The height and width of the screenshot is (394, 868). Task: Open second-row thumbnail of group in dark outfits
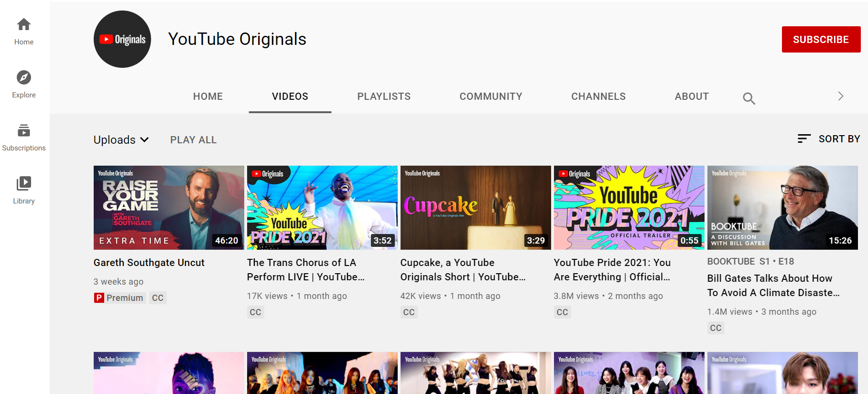[x=322, y=373]
